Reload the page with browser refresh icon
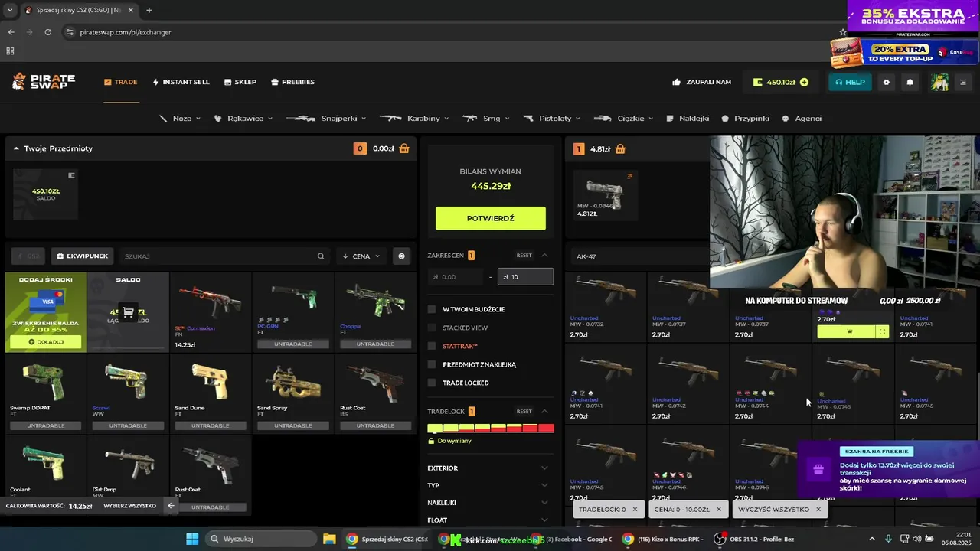The height and width of the screenshot is (551, 980). [x=48, y=32]
